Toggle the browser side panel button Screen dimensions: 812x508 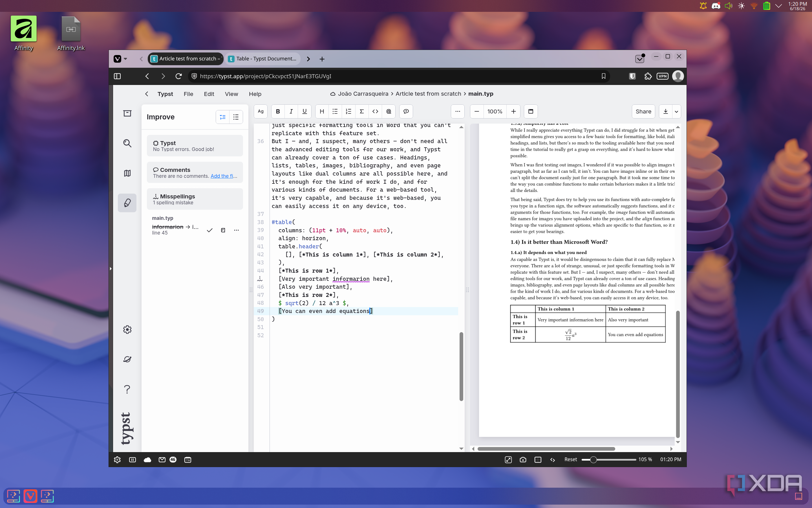tap(118, 76)
